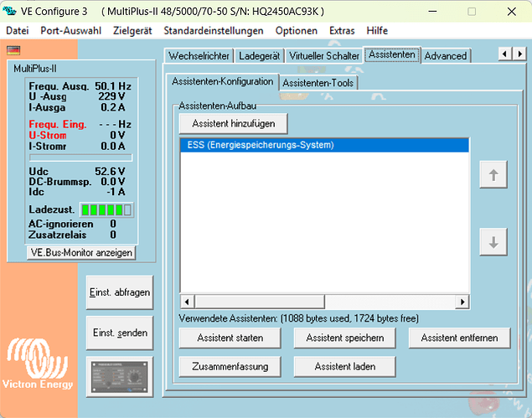This screenshot has height=418, width=532.
Task: Switch to the Wechselrichter tab
Action: (x=199, y=55)
